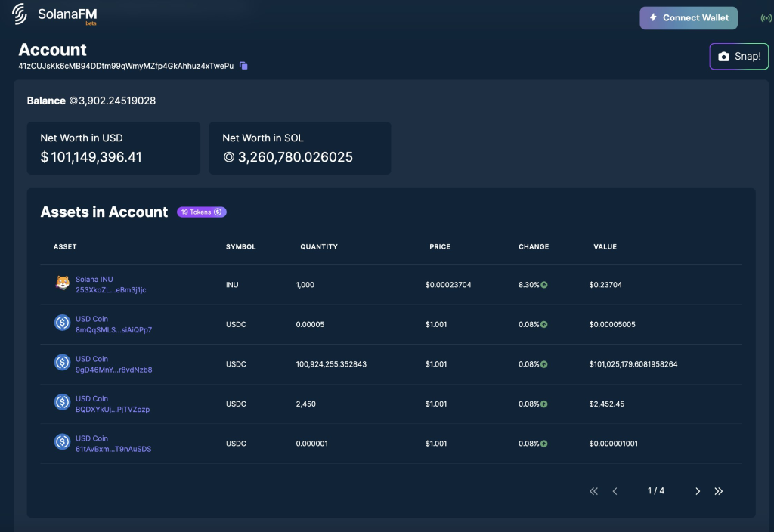Click the Connect Wallet button
The height and width of the screenshot is (532, 774).
click(689, 18)
